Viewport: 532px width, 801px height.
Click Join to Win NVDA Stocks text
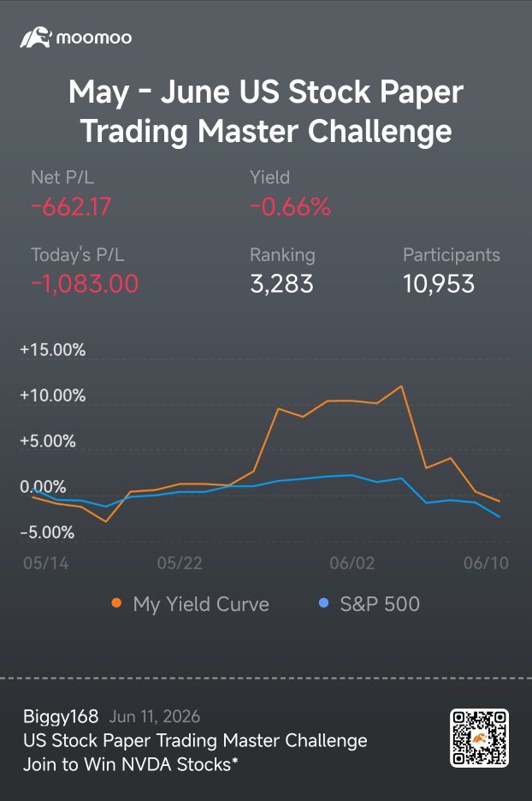(131, 764)
